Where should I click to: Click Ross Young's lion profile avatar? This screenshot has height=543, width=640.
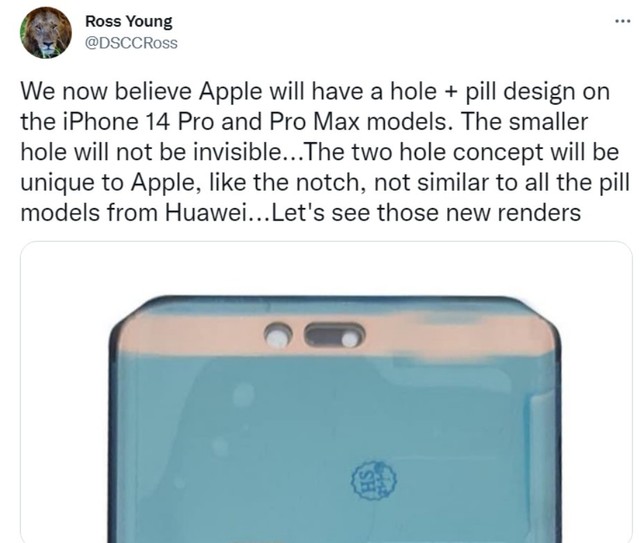pos(45,33)
